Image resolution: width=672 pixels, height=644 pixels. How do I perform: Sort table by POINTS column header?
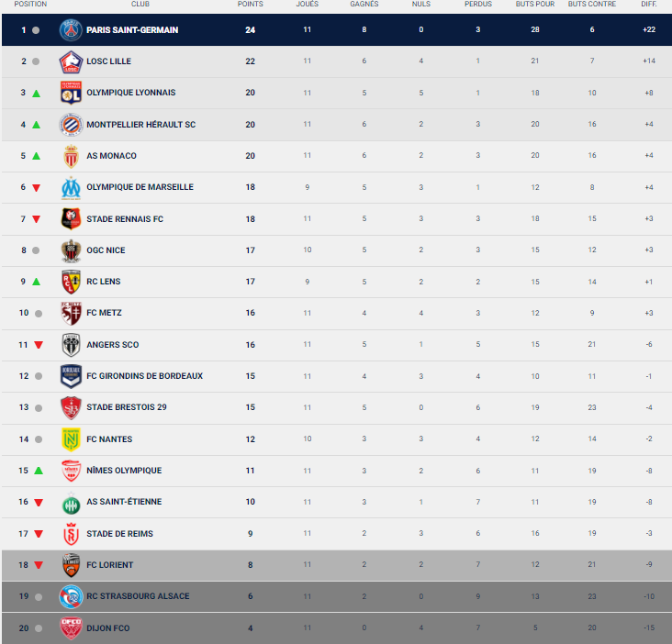(251, 4)
